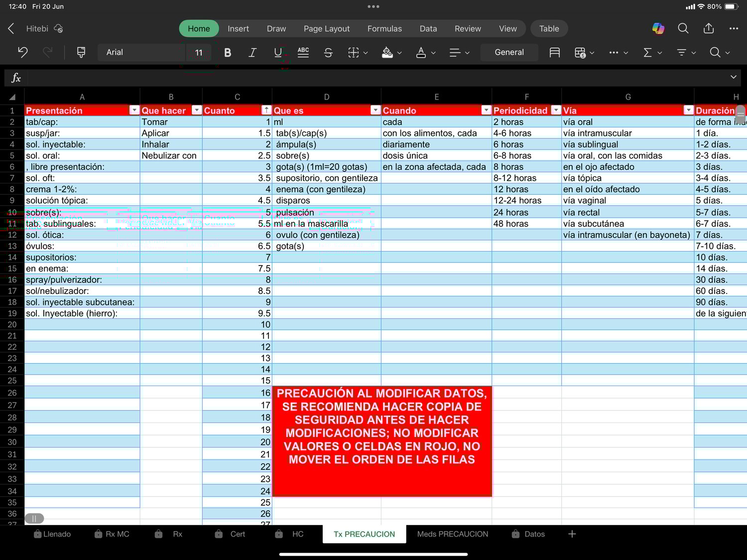Switch to the Formulas ribbon tab
This screenshot has width=747, height=560.
tap(384, 28)
